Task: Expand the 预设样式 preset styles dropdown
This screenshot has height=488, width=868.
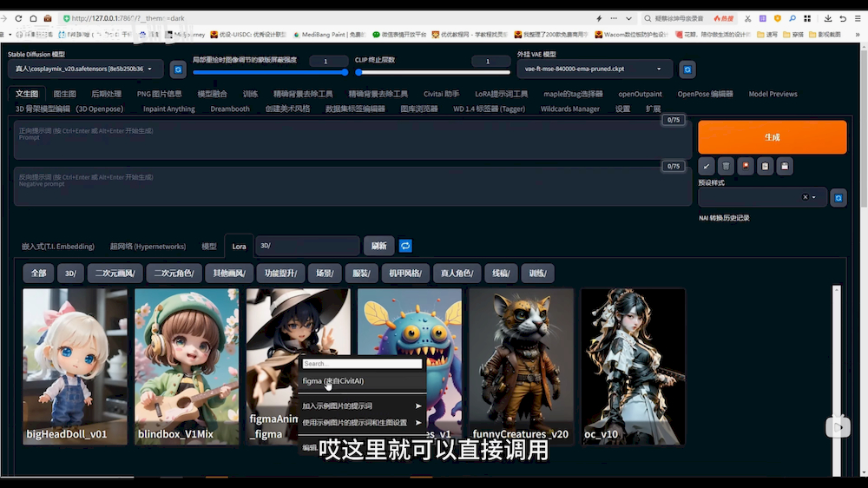Action: (759, 198)
